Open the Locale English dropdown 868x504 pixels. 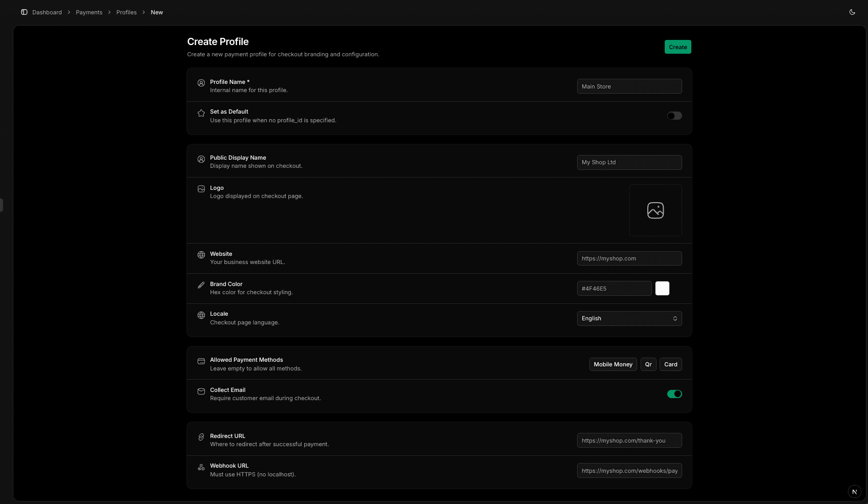pos(629,318)
